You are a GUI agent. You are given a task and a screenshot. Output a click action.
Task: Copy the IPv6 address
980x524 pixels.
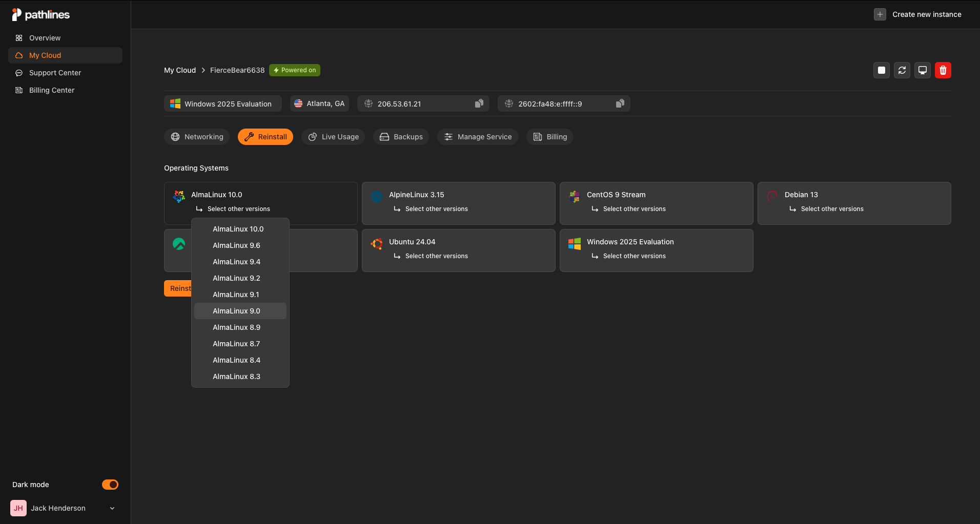point(620,103)
